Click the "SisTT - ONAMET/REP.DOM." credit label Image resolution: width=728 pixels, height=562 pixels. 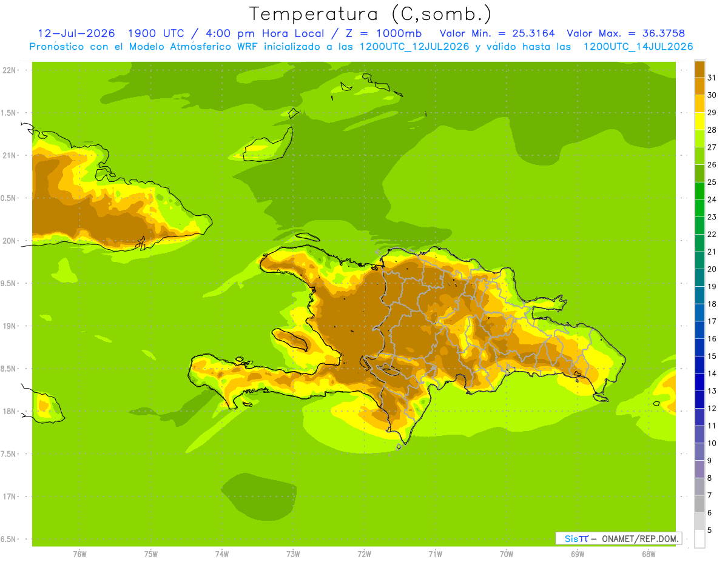[618, 538]
